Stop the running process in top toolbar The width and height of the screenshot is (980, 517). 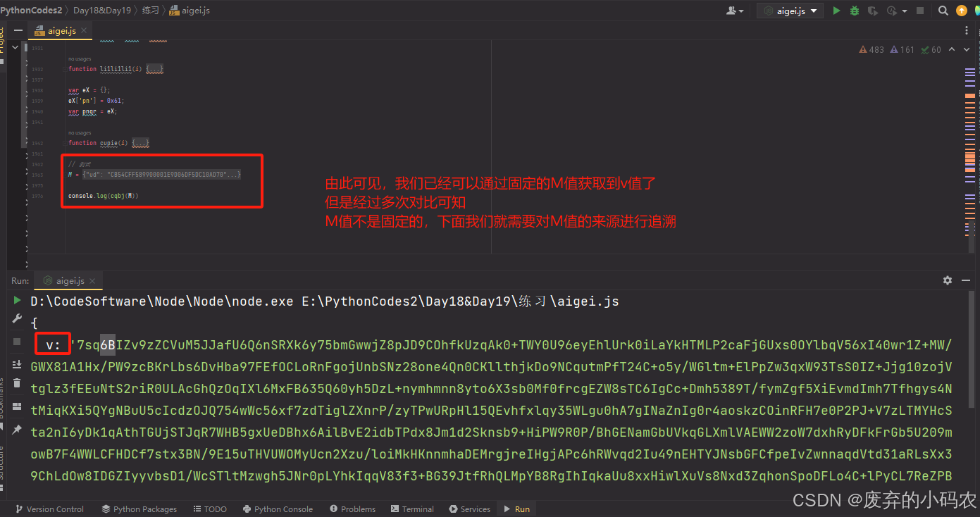click(x=919, y=11)
